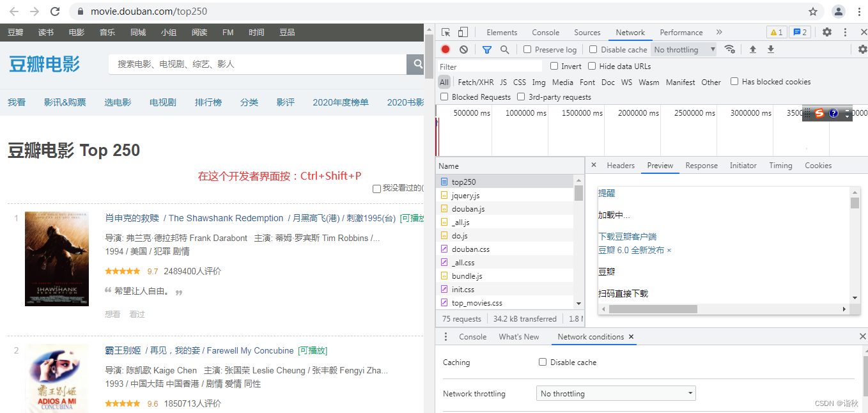The height and width of the screenshot is (413, 868).
Task: Open the Performance tab
Action: pos(681,32)
